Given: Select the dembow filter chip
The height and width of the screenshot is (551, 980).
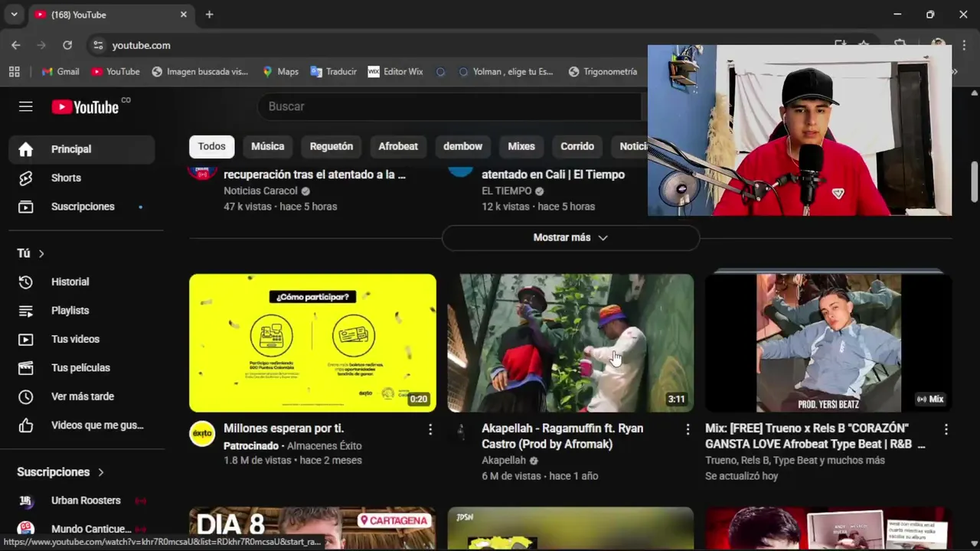Looking at the screenshot, I should point(463,146).
